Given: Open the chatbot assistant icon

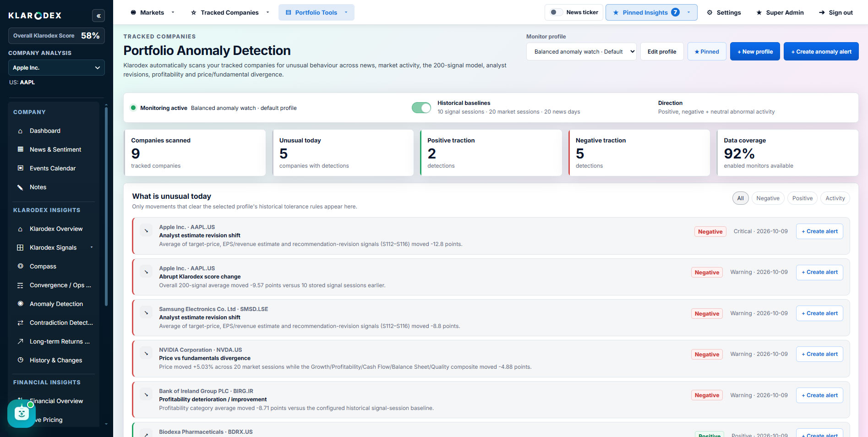Looking at the screenshot, I should pos(22,413).
